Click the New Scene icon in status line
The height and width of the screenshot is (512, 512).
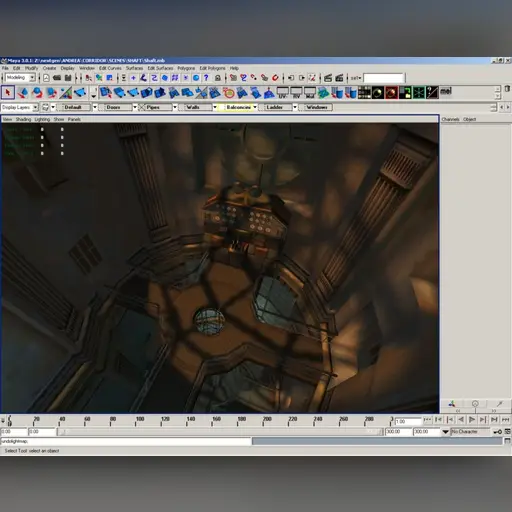click(x=46, y=78)
